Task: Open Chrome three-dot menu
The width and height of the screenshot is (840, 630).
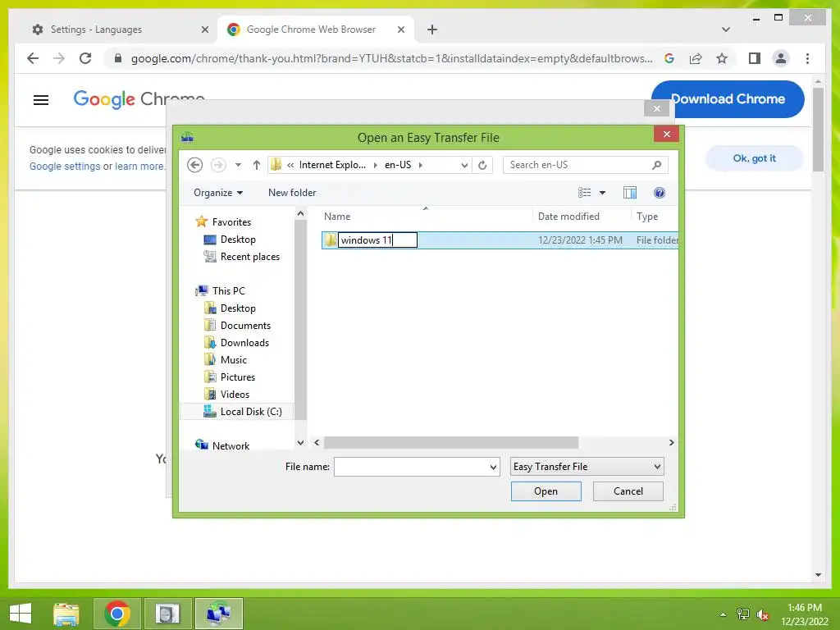Action: coord(807,58)
